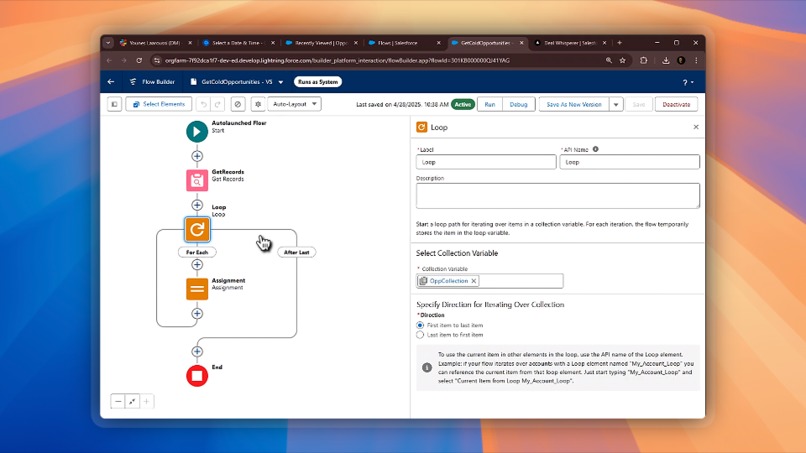Click the For Each path label
This screenshot has height=453, width=806.
click(x=197, y=252)
